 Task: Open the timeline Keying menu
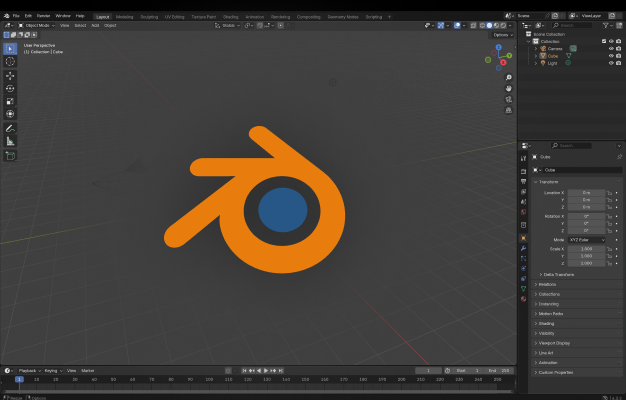53,371
